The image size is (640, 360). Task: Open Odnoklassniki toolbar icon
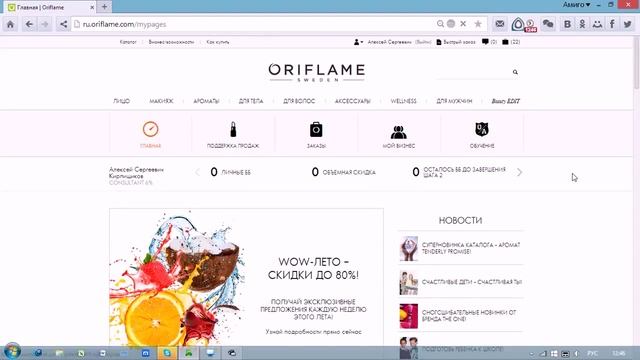click(582, 24)
